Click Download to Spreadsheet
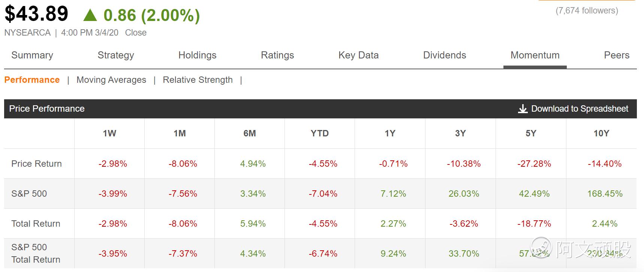The width and height of the screenshot is (644, 272). [x=580, y=109]
